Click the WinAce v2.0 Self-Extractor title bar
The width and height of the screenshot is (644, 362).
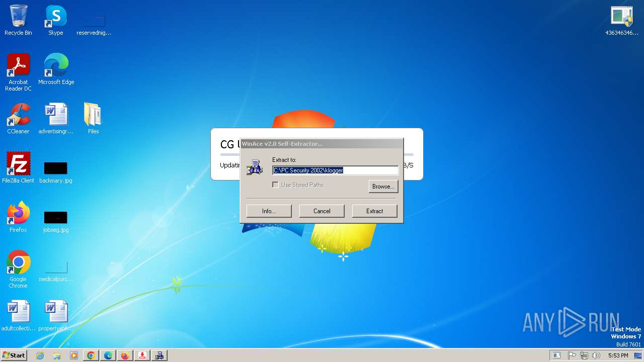[x=321, y=144]
